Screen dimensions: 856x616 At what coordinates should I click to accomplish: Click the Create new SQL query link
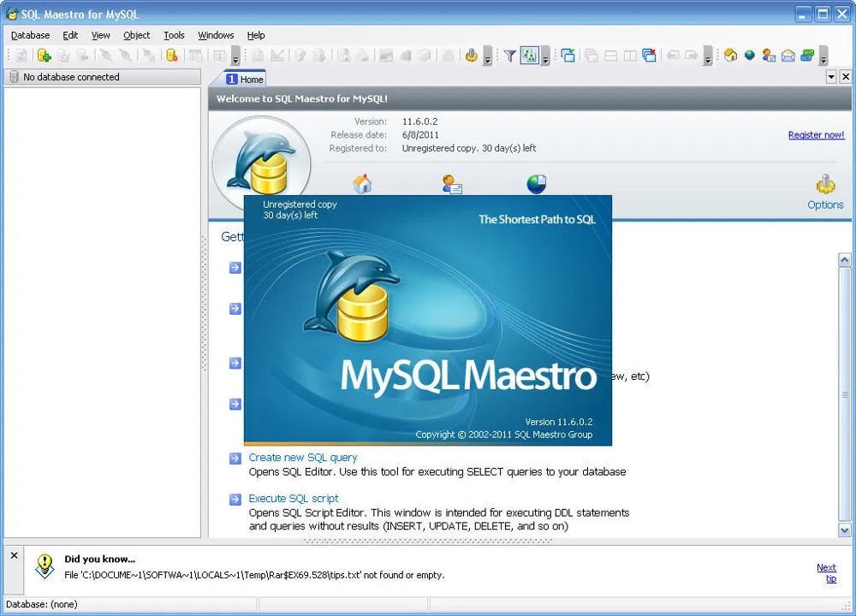click(x=303, y=457)
